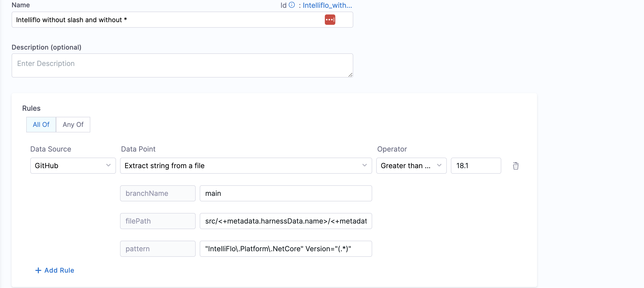Expand the Extract string from a file dropdown

[x=246, y=166]
